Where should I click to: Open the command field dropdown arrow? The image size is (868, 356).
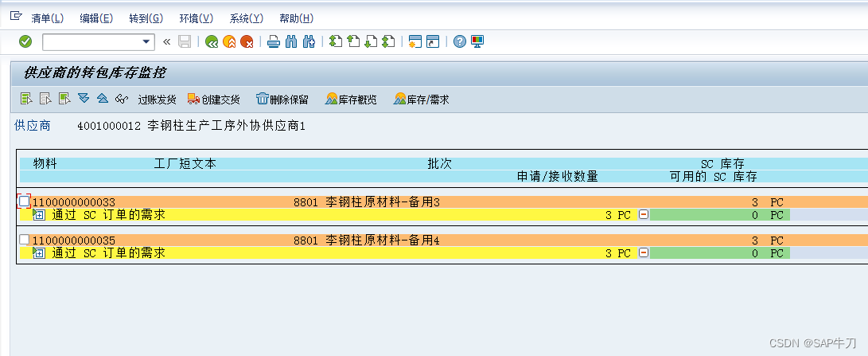(146, 41)
